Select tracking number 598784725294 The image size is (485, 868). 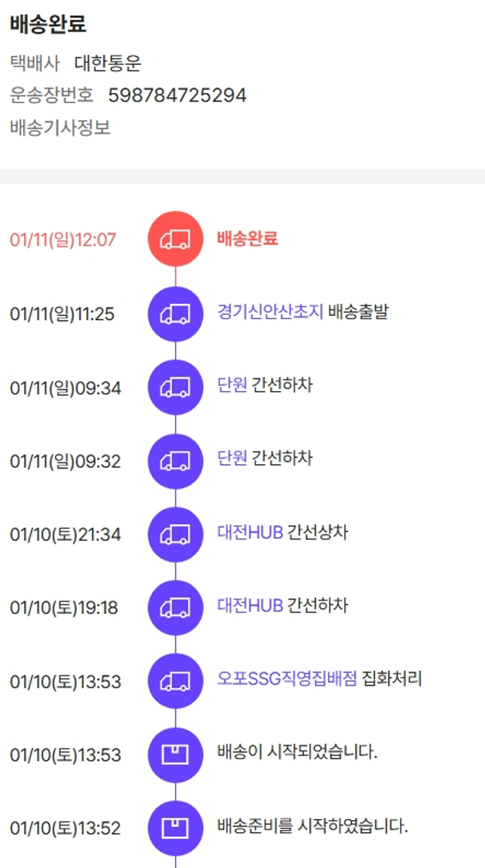pyautogui.click(x=177, y=96)
